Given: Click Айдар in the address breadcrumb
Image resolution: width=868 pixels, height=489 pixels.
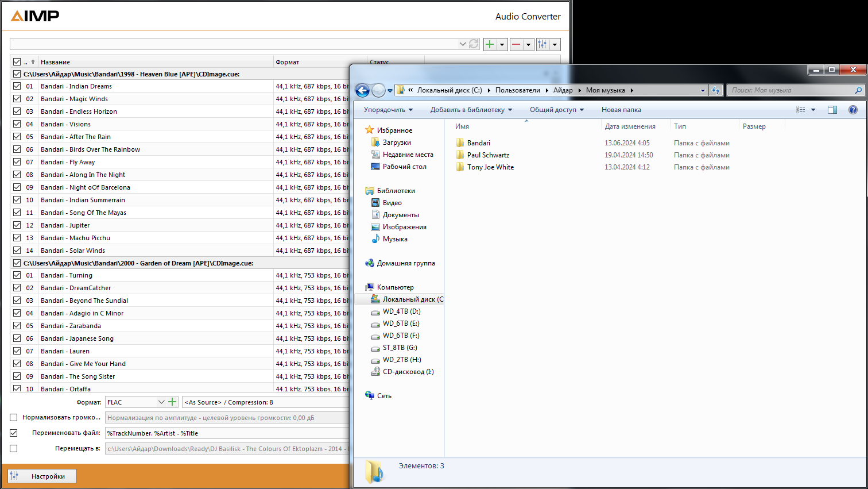Looking at the screenshot, I should coord(563,90).
